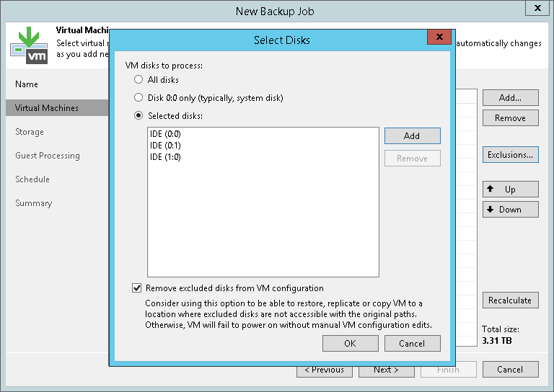The image size is (554, 392).
Task: Go to Name wizard step
Action: pos(27,84)
